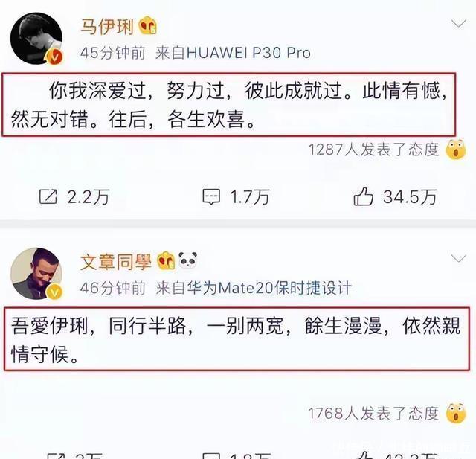Click the membership badge next to 马伊琍
The height and width of the screenshot is (459, 476).
(x=148, y=25)
